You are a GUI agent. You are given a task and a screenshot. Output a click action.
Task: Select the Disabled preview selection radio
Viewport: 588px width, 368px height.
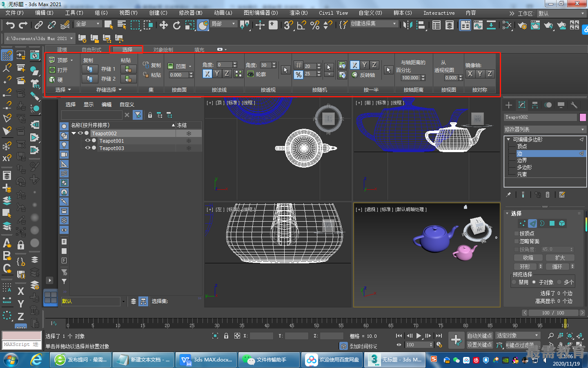click(x=514, y=282)
